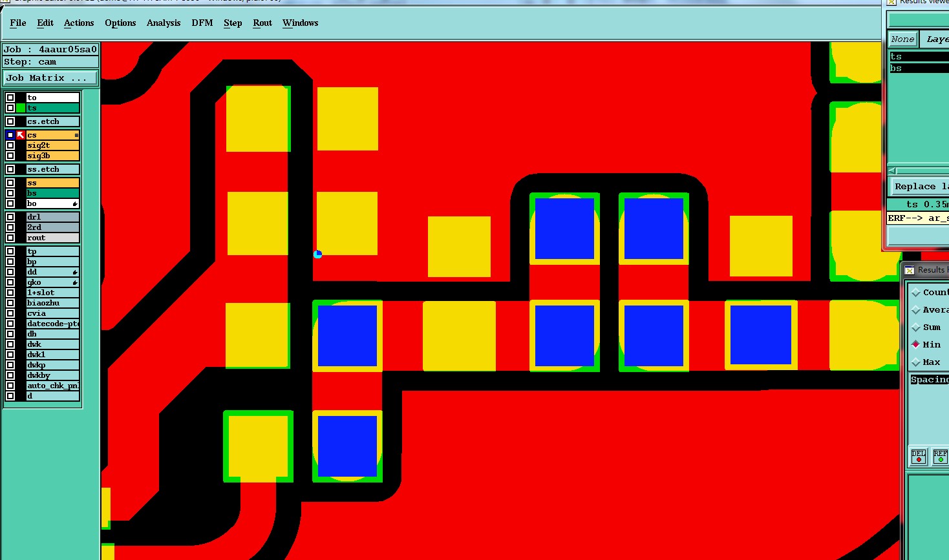Open the Analysis menu
This screenshot has width=949, height=560.
(x=164, y=23)
